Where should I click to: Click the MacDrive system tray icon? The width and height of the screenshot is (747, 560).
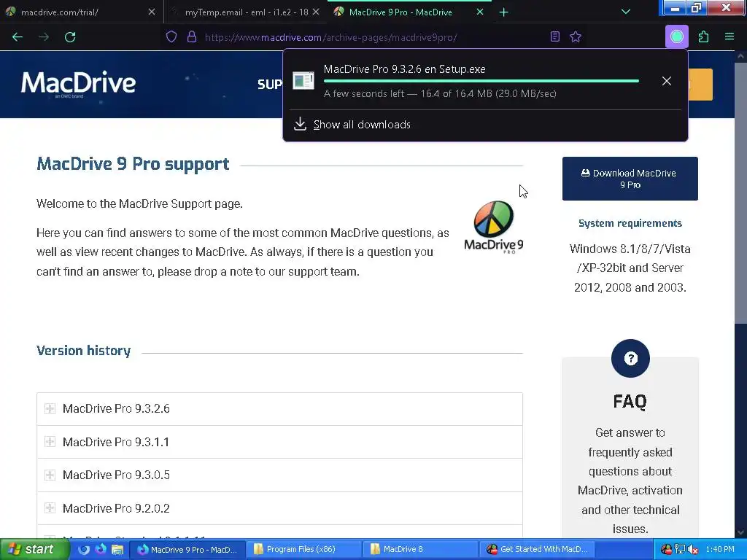(x=667, y=550)
